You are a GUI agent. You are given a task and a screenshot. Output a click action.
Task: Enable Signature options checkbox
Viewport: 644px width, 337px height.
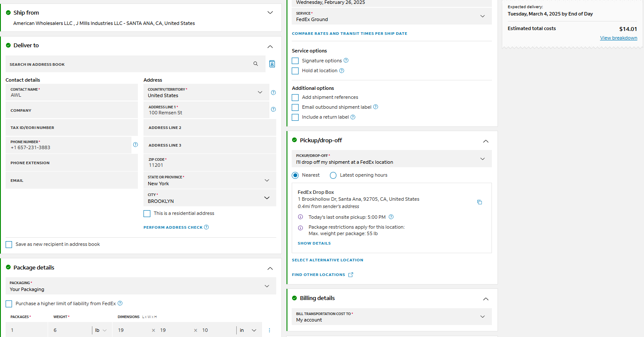295,61
